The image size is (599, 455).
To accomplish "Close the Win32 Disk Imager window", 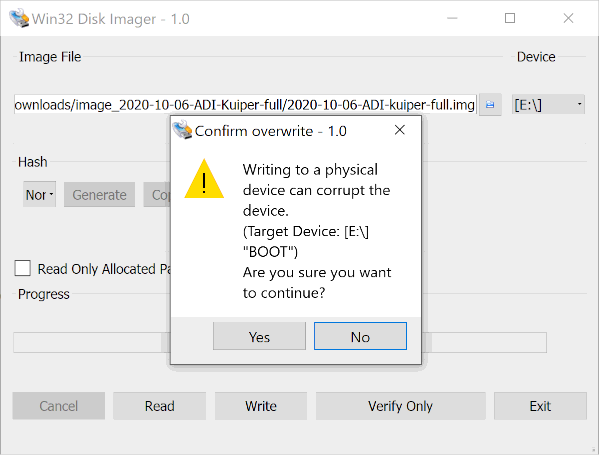I will (568, 18).
